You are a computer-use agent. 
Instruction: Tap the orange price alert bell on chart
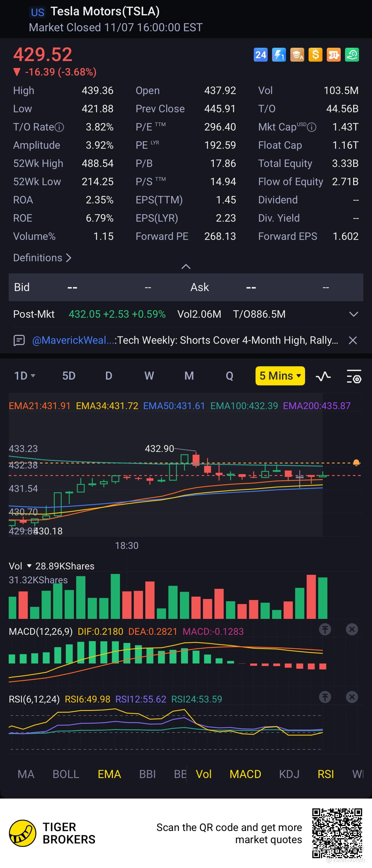tap(356, 463)
